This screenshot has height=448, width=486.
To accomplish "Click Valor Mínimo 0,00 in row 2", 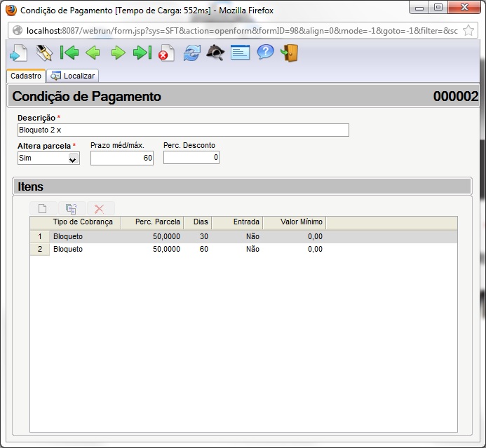I will point(315,250).
